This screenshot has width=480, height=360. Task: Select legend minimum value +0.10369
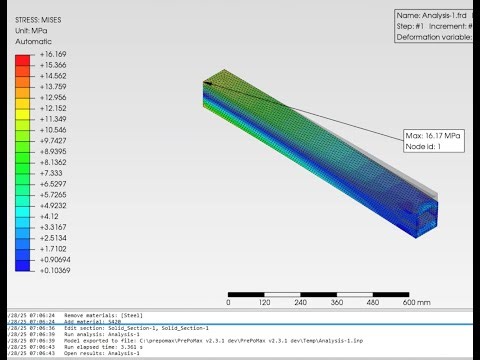click(x=55, y=270)
